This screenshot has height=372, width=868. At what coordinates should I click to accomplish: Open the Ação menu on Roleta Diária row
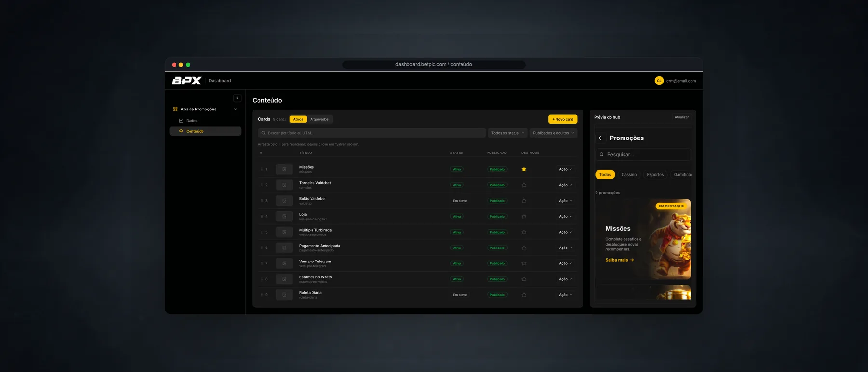(566, 295)
